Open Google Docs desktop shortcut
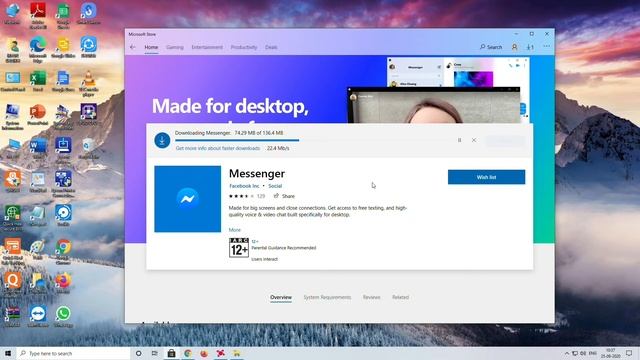Screen dimensions: 640x360 click(x=63, y=80)
